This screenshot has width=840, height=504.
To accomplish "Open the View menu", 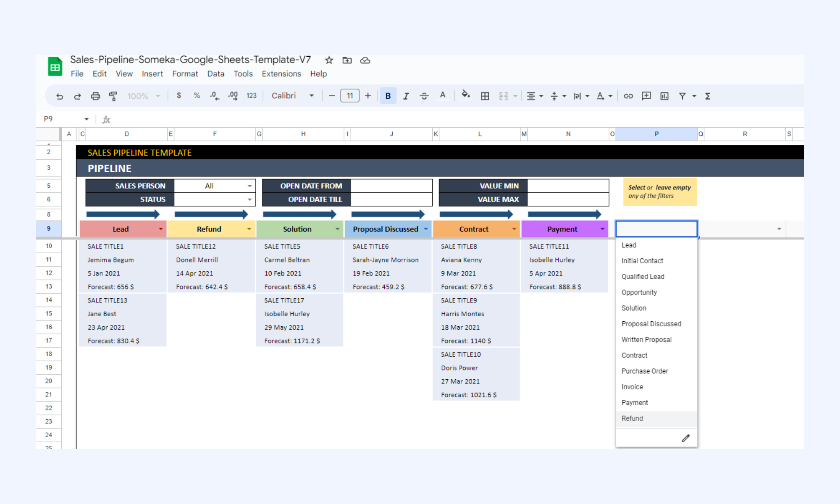I will (x=124, y=73).
